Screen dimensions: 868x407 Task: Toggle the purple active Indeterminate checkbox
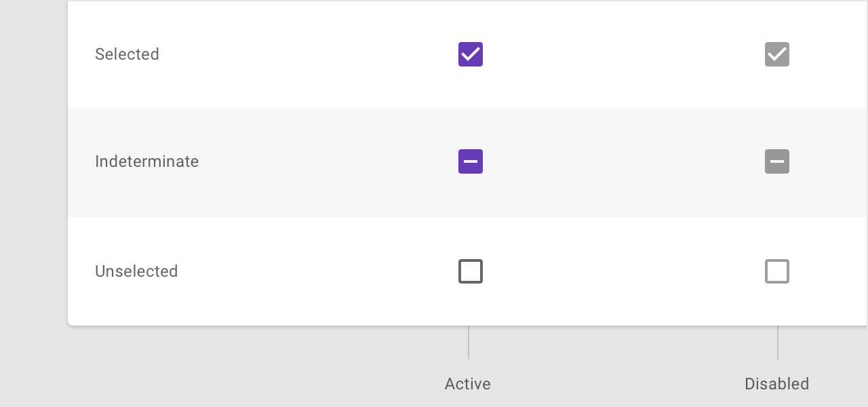(x=471, y=161)
